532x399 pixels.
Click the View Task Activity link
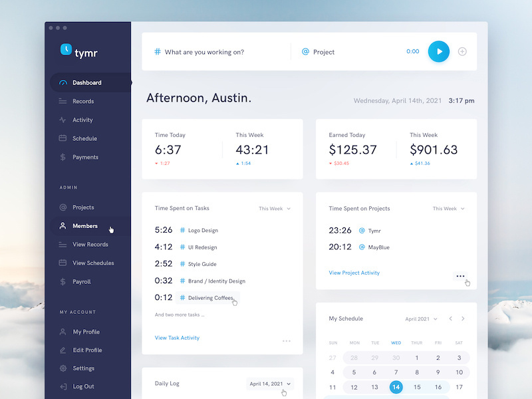coord(177,338)
